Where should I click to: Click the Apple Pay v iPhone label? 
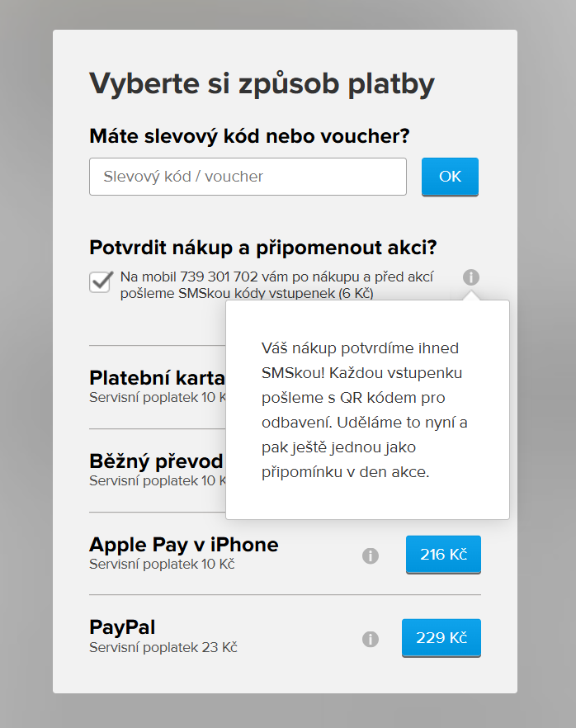click(183, 545)
